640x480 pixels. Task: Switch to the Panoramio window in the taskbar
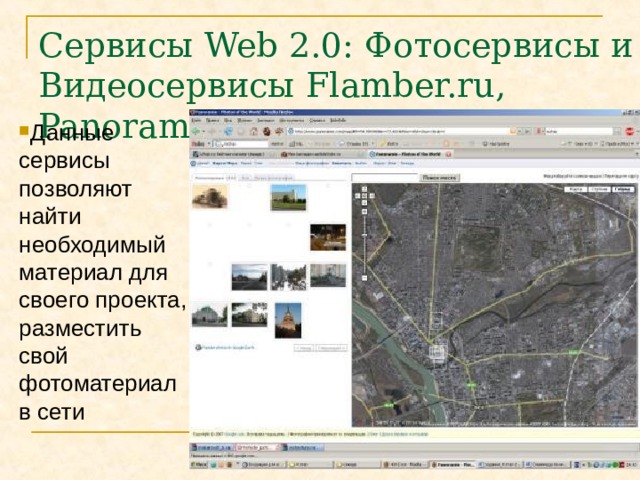tap(453, 464)
